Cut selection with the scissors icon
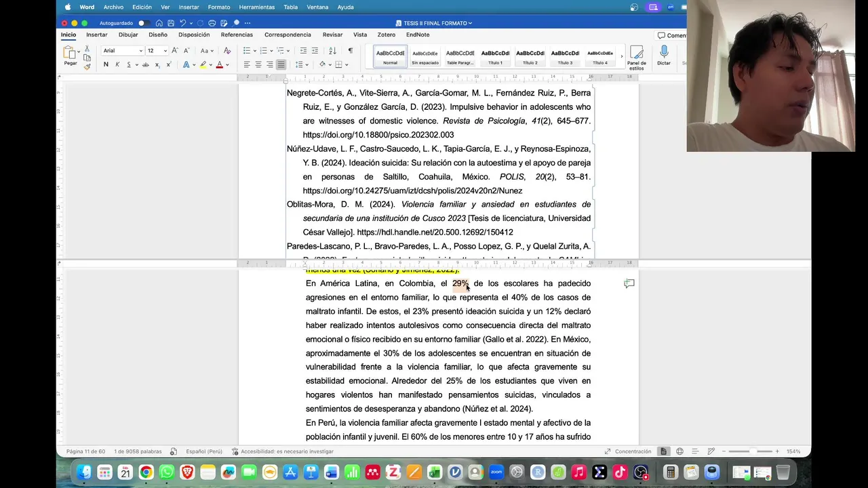Screen dimensions: 868x488 87,49
